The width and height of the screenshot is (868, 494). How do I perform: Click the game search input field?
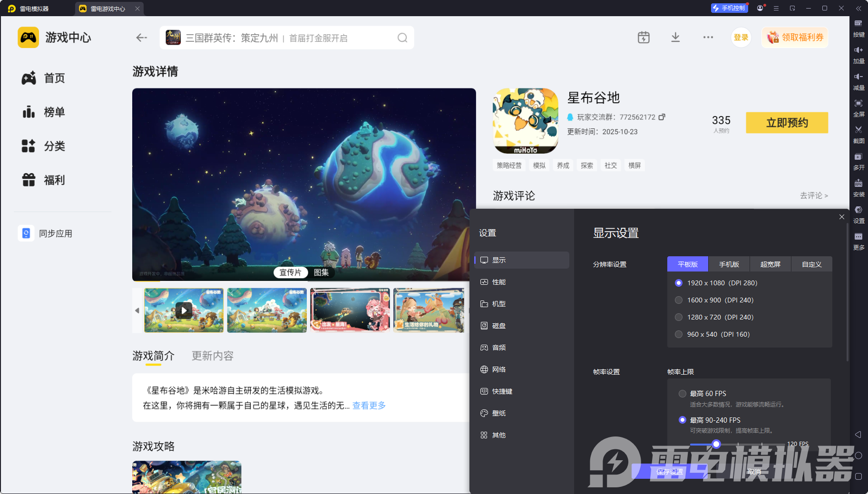pyautogui.click(x=287, y=38)
